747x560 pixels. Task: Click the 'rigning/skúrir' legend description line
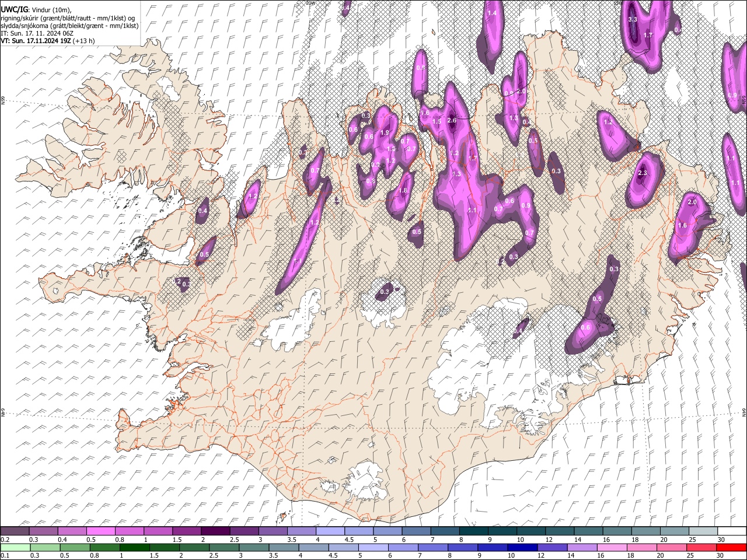(x=68, y=17)
